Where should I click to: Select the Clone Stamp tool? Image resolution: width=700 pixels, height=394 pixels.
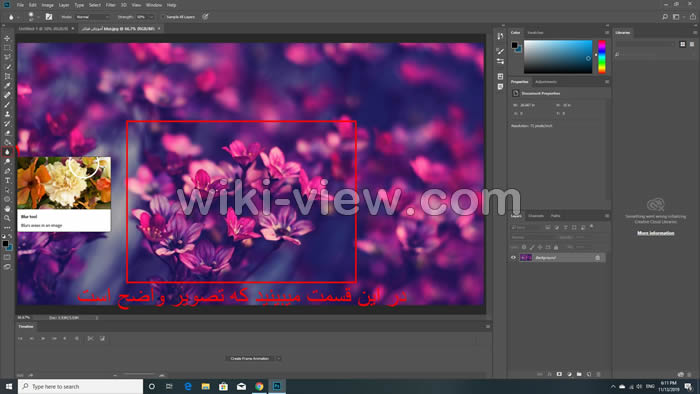[x=7, y=114]
